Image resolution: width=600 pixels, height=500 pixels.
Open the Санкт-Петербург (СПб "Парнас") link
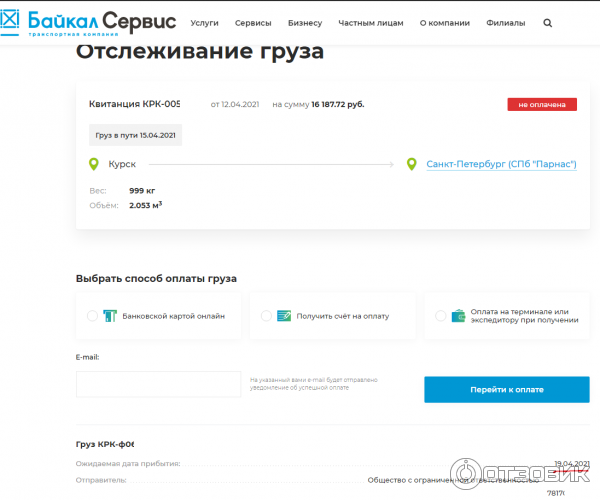[x=501, y=164]
